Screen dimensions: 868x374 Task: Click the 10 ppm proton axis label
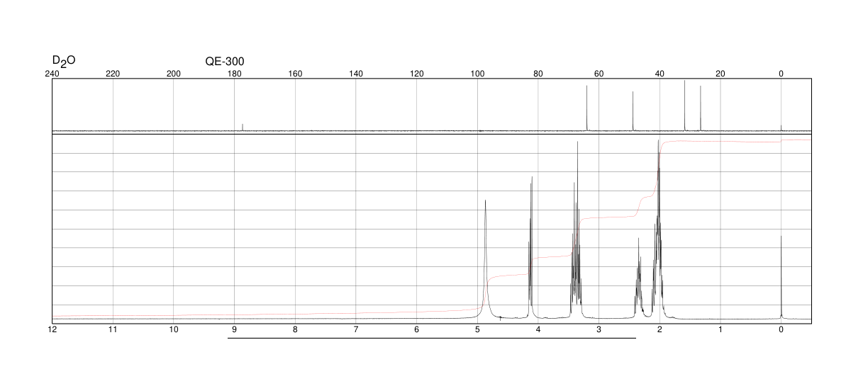point(174,330)
